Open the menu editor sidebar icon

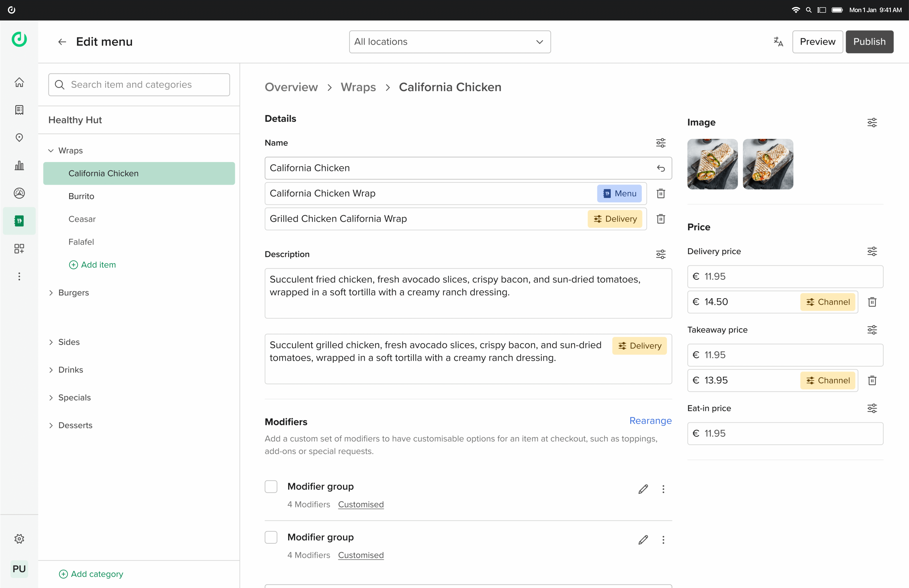pyautogui.click(x=19, y=221)
